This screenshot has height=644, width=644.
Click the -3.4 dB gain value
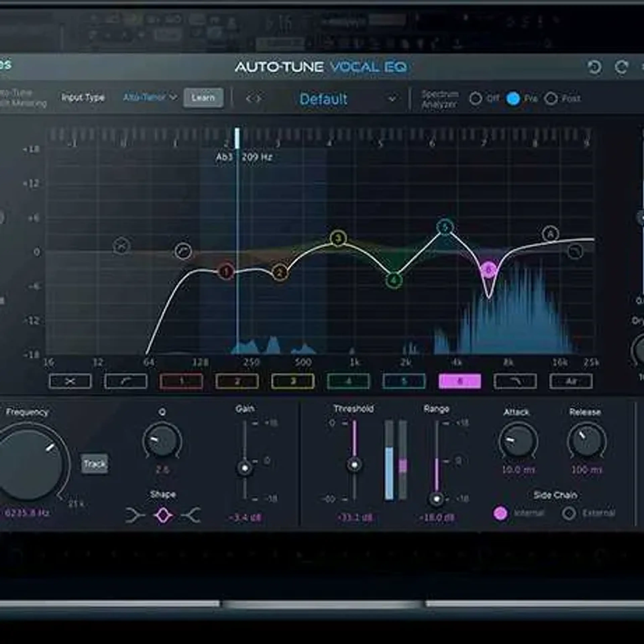(x=245, y=518)
